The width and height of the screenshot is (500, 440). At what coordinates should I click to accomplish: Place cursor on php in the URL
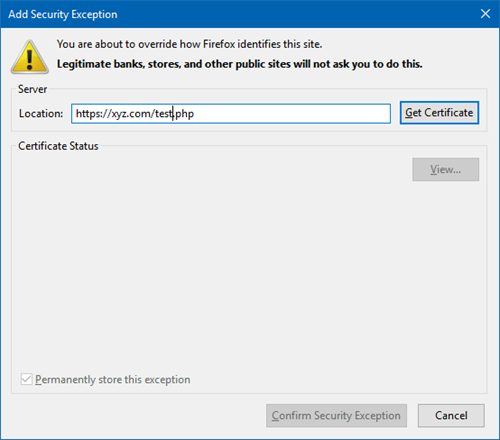coord(184,114)
